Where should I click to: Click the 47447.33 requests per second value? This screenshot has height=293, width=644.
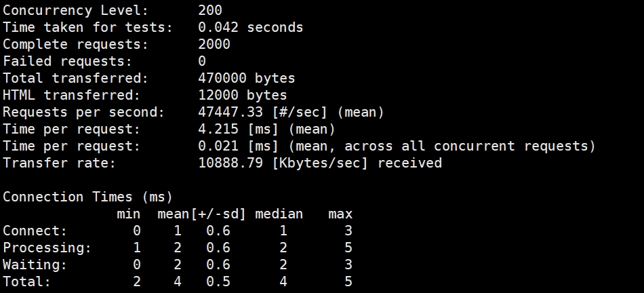click(x=230, y=112)
